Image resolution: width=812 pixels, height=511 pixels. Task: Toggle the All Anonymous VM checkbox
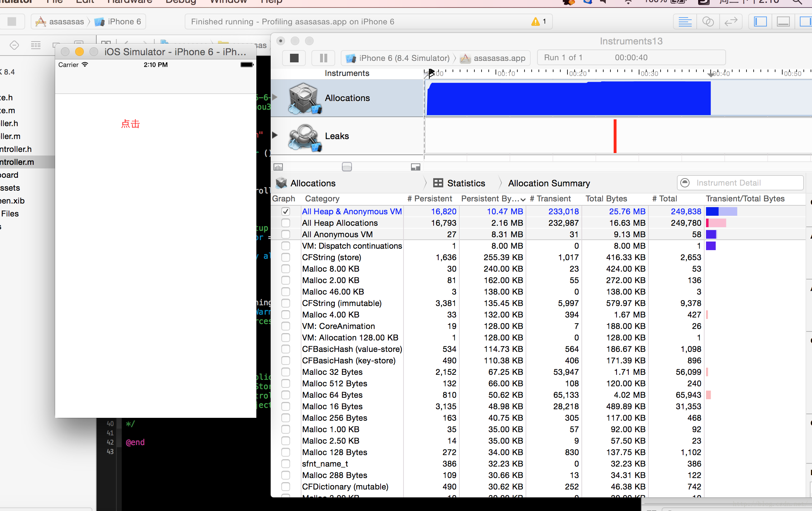[x=284, y=234]
